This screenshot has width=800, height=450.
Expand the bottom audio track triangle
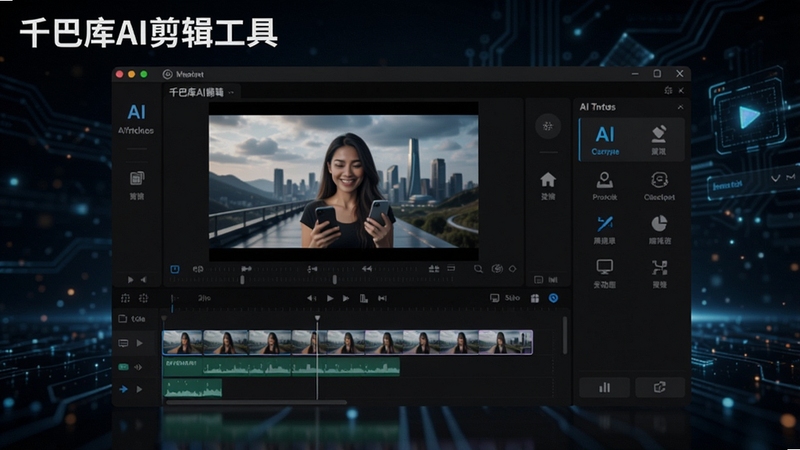point(139,389)
